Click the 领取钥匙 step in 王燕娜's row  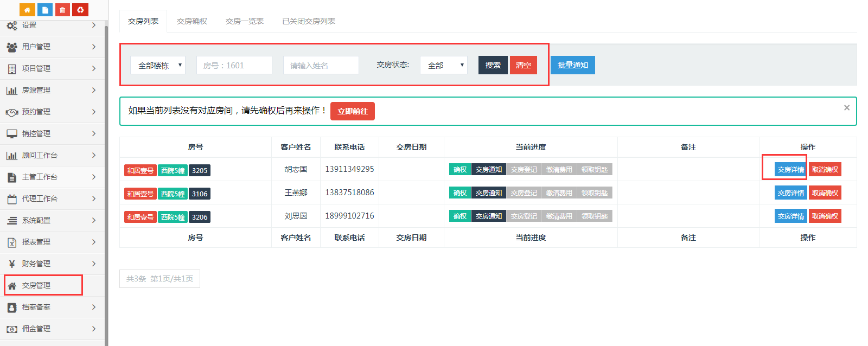point(595,193)
